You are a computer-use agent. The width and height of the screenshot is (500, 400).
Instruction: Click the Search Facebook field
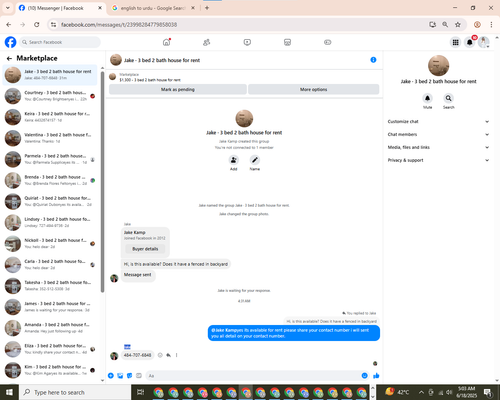(x=60, y=42)
